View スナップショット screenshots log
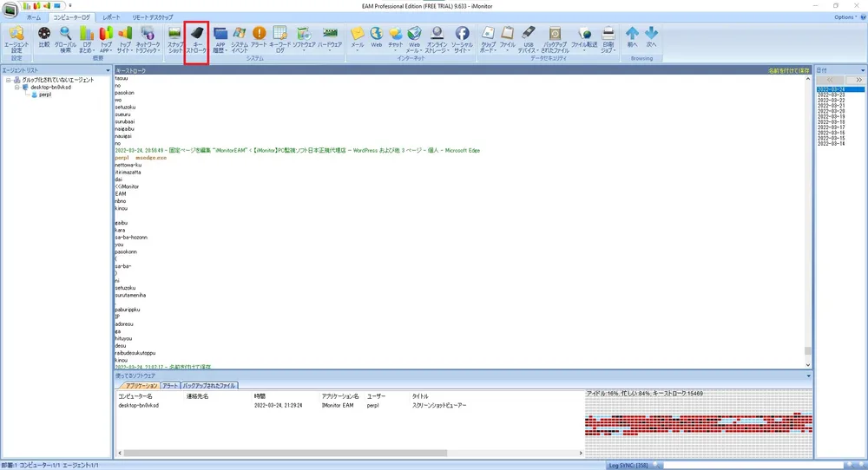The height and width of the screenshot is (470, 868). (175, 39)
